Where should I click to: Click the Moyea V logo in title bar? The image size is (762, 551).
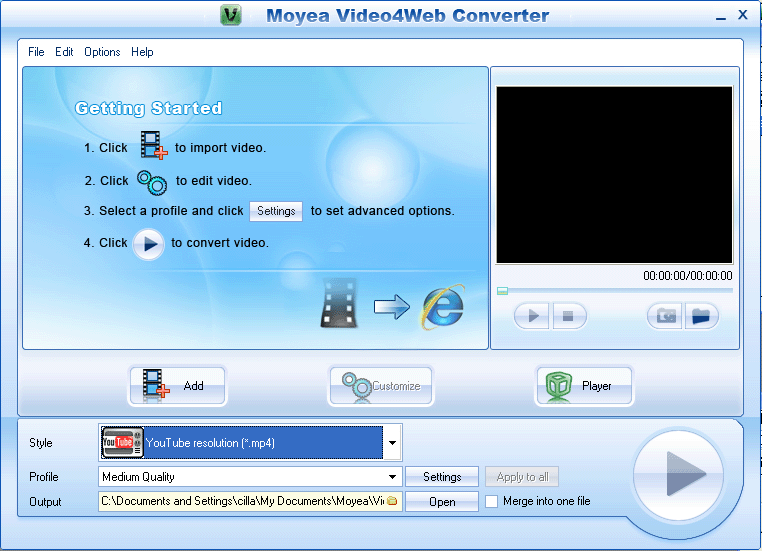tap(231, 15)
